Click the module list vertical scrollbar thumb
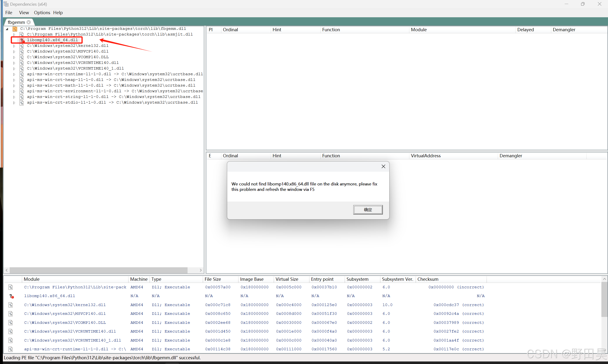Screen dimensions: 608x364 click(x=604, y=299)
